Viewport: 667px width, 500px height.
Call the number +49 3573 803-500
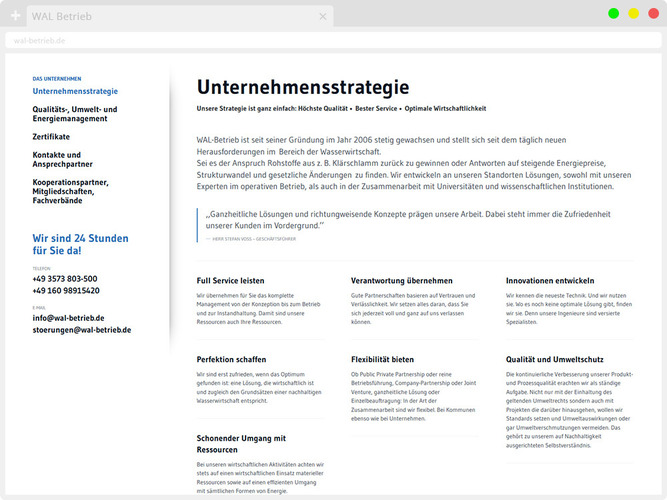(x=65, y=279)
